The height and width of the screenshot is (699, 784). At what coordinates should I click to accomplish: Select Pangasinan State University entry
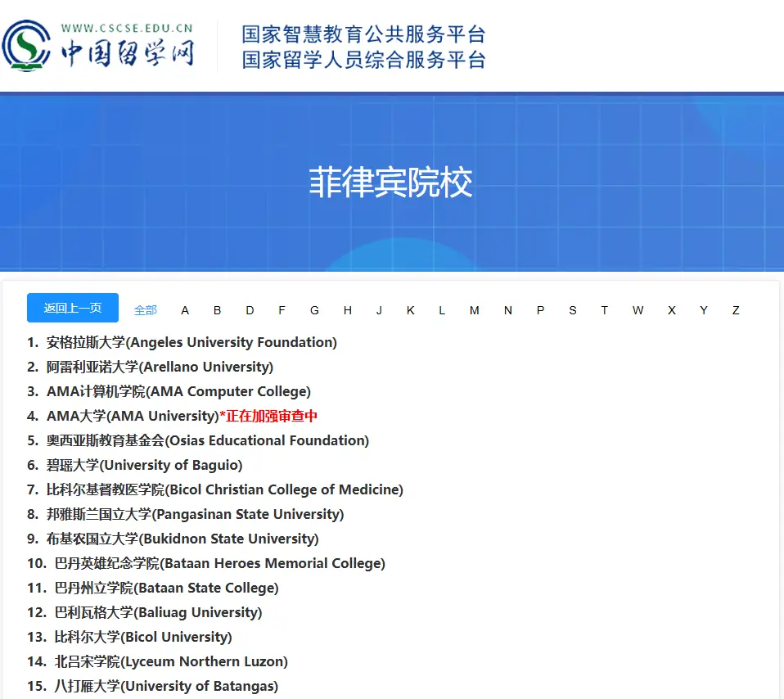(195, 514)
